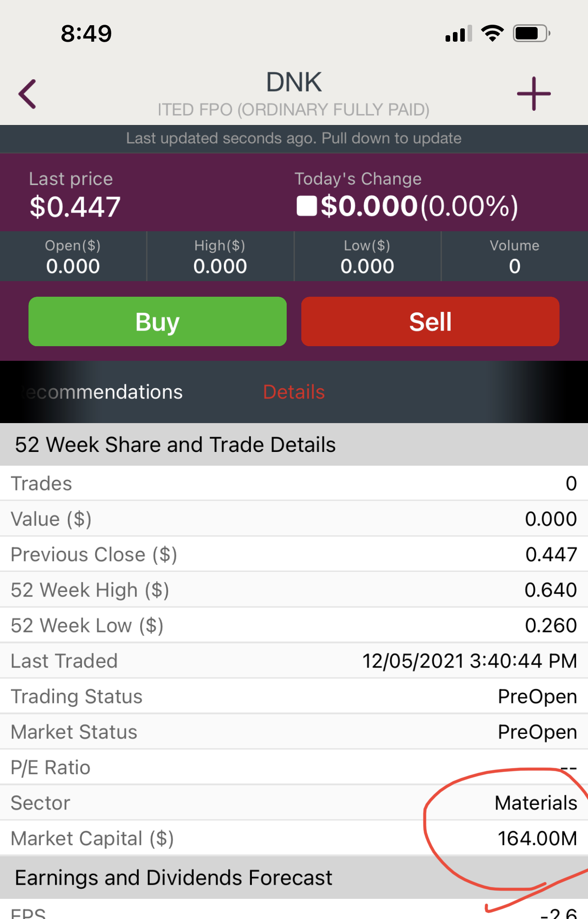Tap the Last updated status banner
Viewport: 588px width, 919px height.
click(x=294, y=138)
